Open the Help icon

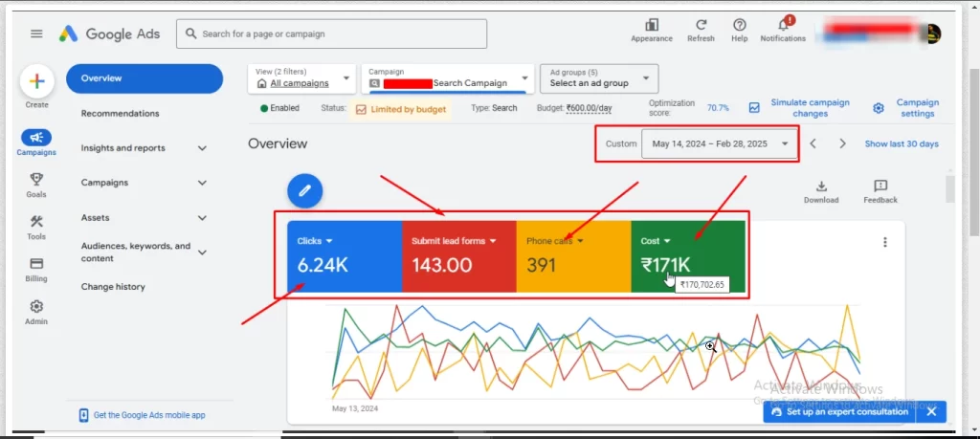point(740,25)
